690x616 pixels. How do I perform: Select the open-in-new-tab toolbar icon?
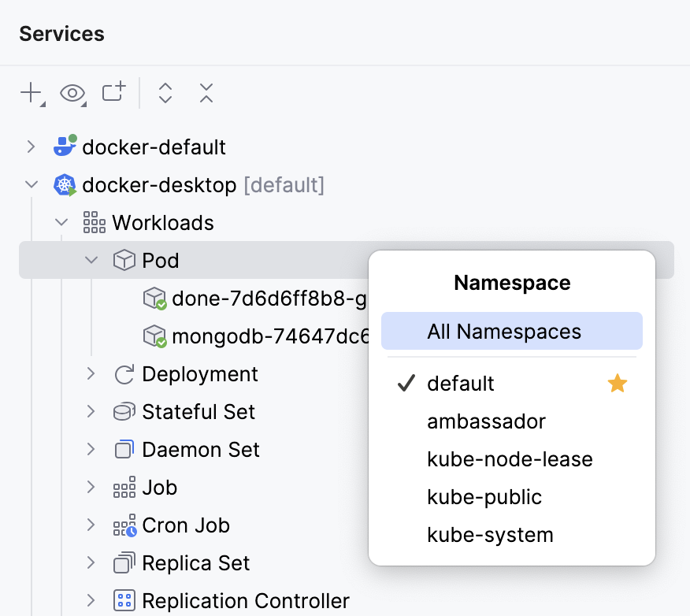pos(113,92)
